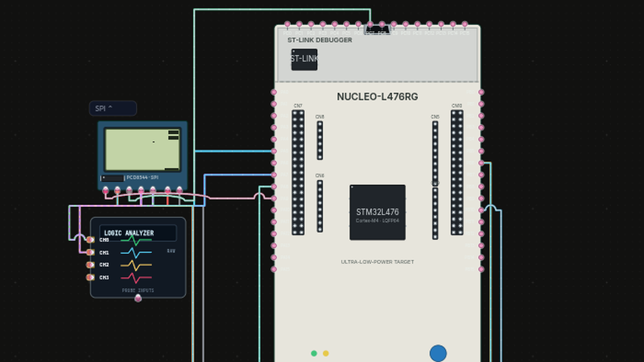Click the PCD8544·SPI label text
The width and height of the screenshot is (644, 362).
(142, 177)
